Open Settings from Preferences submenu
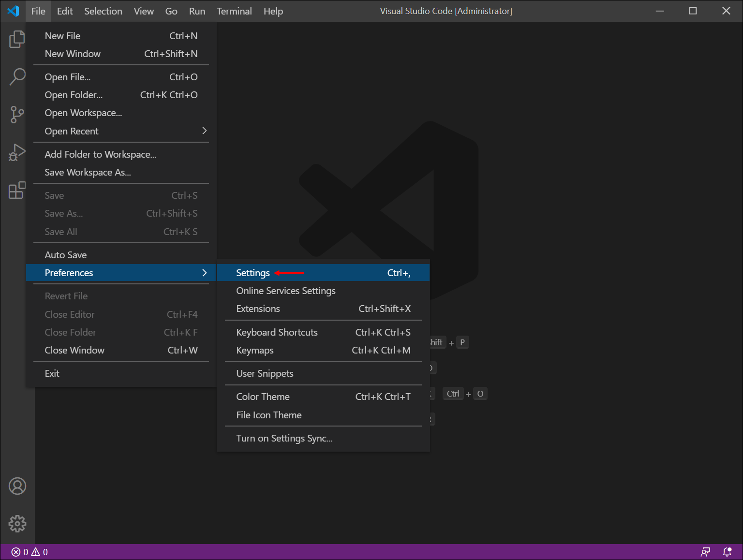The width and height of the screenshot is (743, 560). 323,273
